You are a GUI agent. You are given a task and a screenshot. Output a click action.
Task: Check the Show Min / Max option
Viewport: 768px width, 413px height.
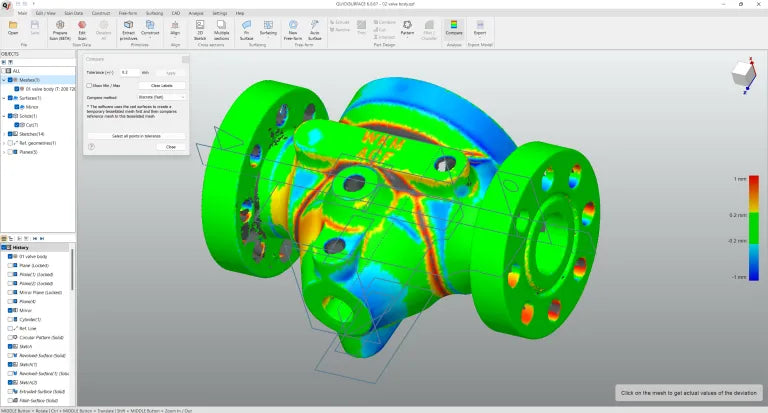(x=89, y=85)
